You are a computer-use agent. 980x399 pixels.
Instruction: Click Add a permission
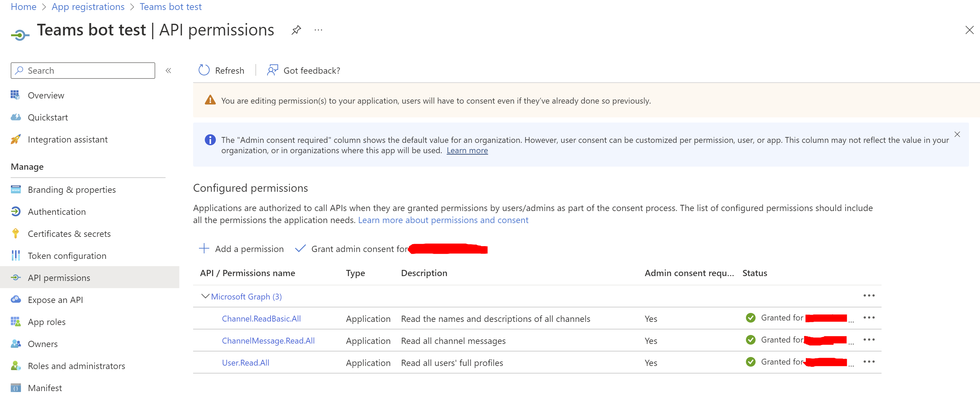click(x=241, y=249)
